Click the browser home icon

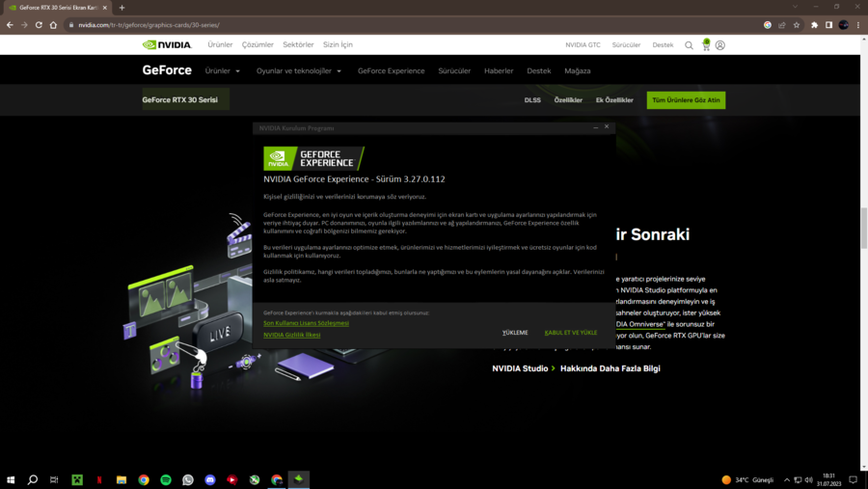53,25
